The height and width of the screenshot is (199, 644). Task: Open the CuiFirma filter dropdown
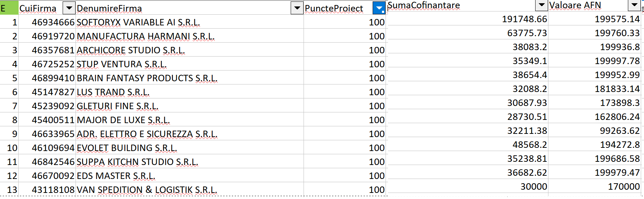click(69, 8)
